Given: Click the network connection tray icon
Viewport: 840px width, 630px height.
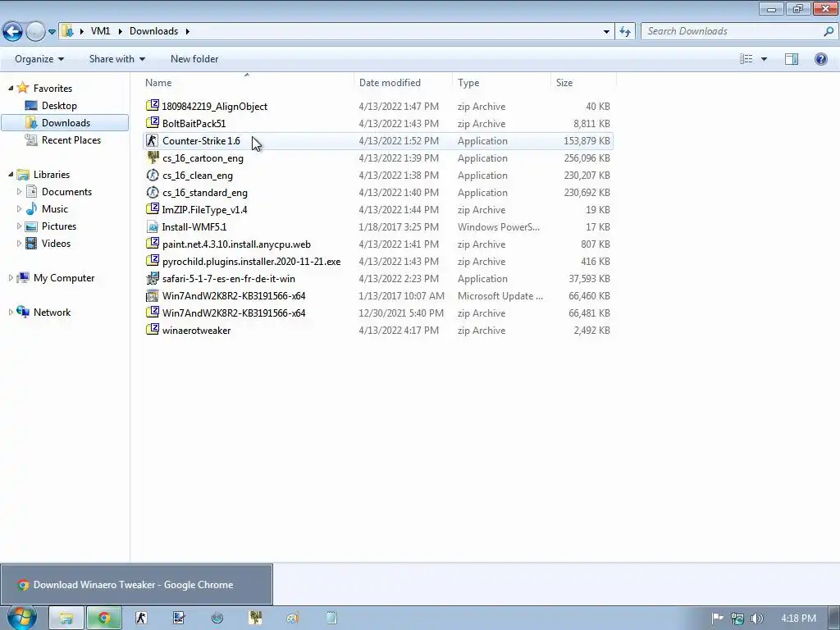Looking at the screenshot, I should point(737,619).
